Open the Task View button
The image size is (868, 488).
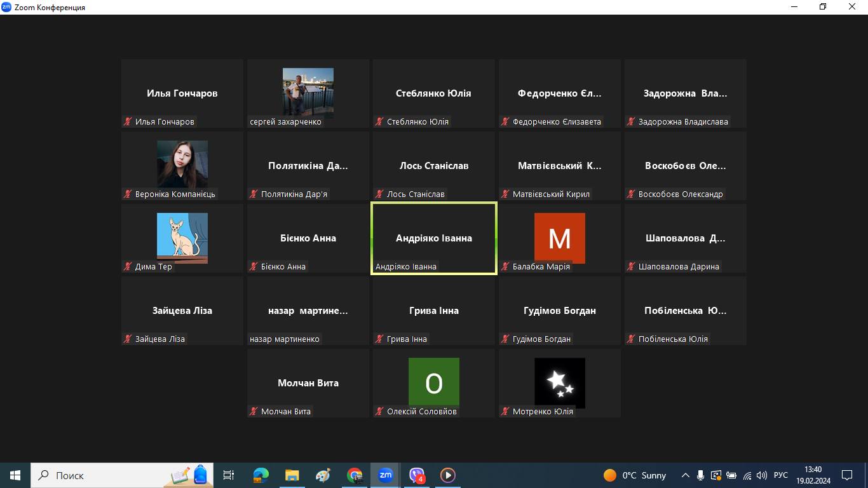[x=229, y=475]
